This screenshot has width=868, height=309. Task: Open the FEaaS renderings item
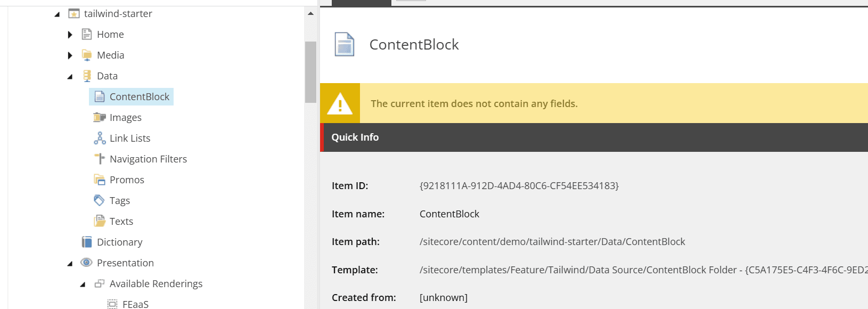pos(135,304)
